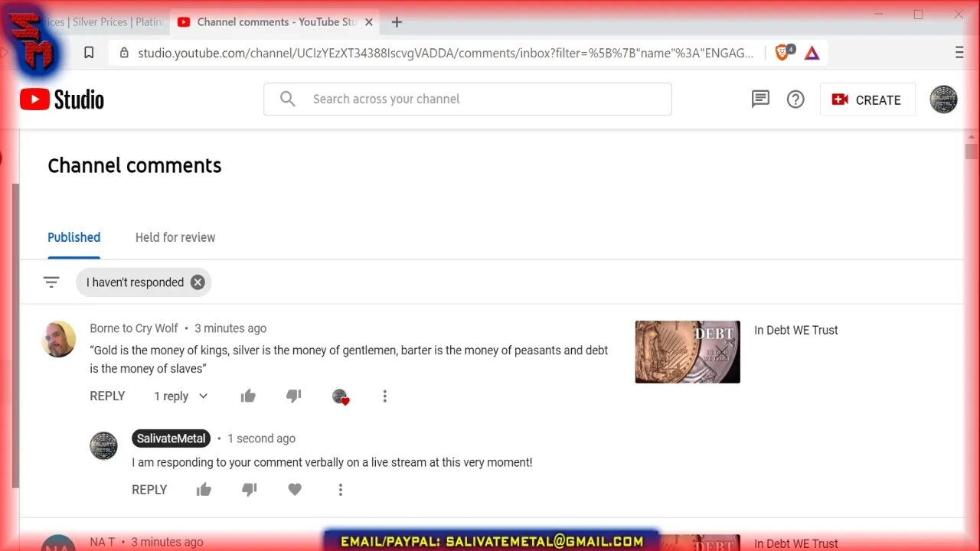Open a new browser tab
The image size is (980, 551).
point(397,22)
